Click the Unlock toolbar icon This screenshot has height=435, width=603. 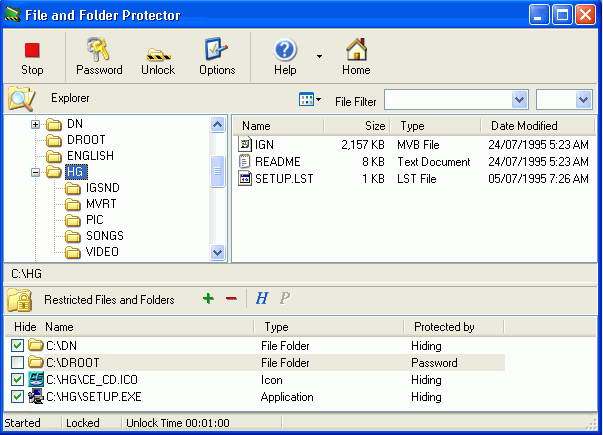pyautogui.click(x=157, y=50)
